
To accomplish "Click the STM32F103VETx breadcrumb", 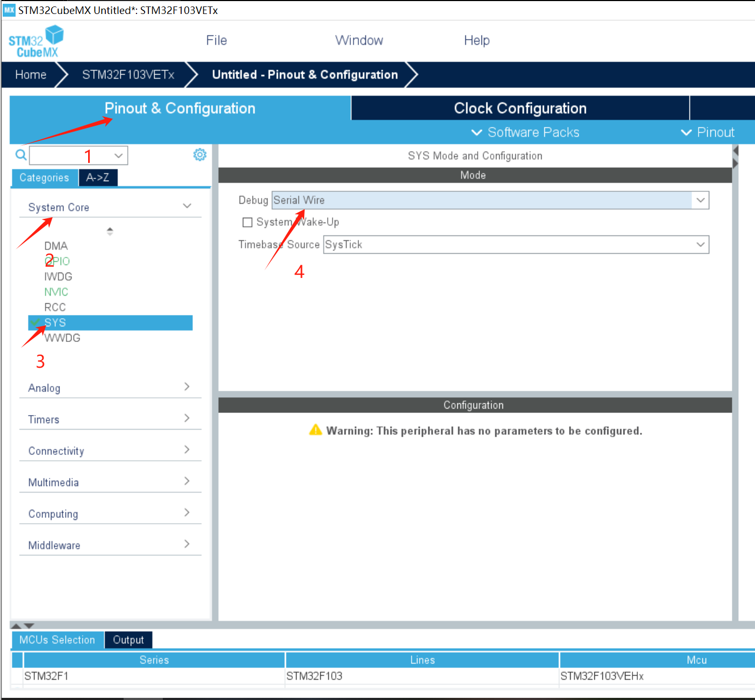I will (128, 75).
